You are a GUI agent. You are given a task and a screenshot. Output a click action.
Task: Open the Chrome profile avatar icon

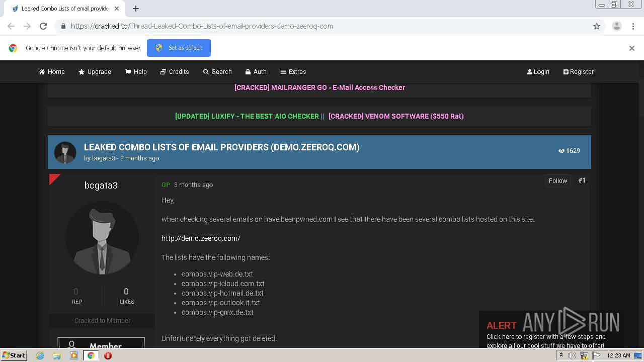[616, 26]
